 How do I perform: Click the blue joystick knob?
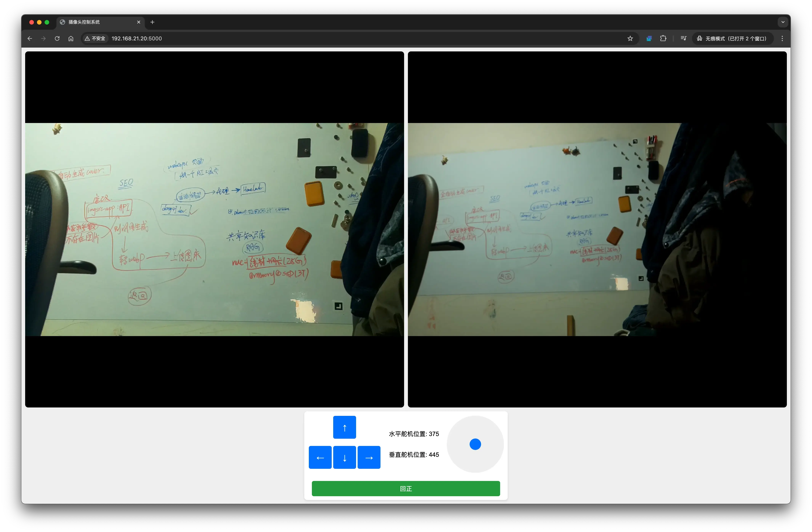tap(475, 444)
